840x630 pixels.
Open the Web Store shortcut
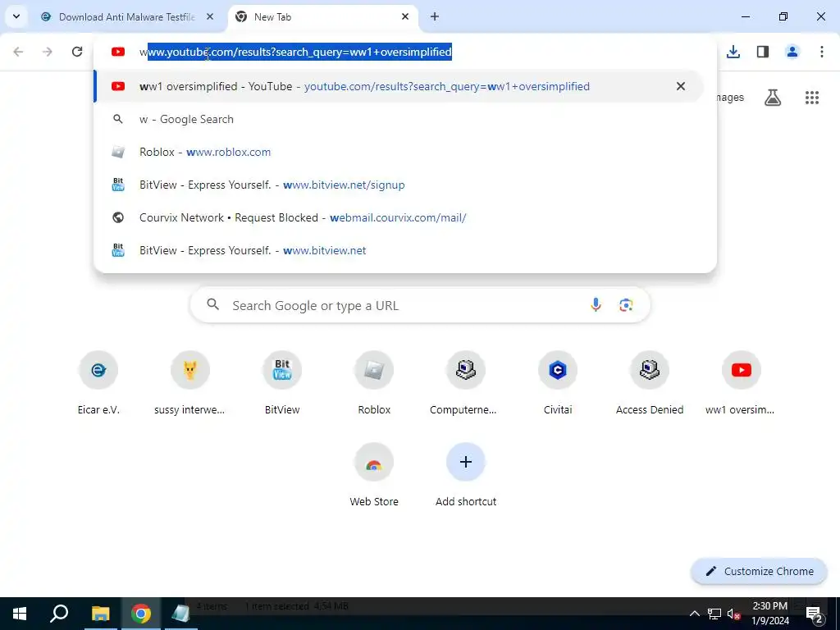click(374, 476)
